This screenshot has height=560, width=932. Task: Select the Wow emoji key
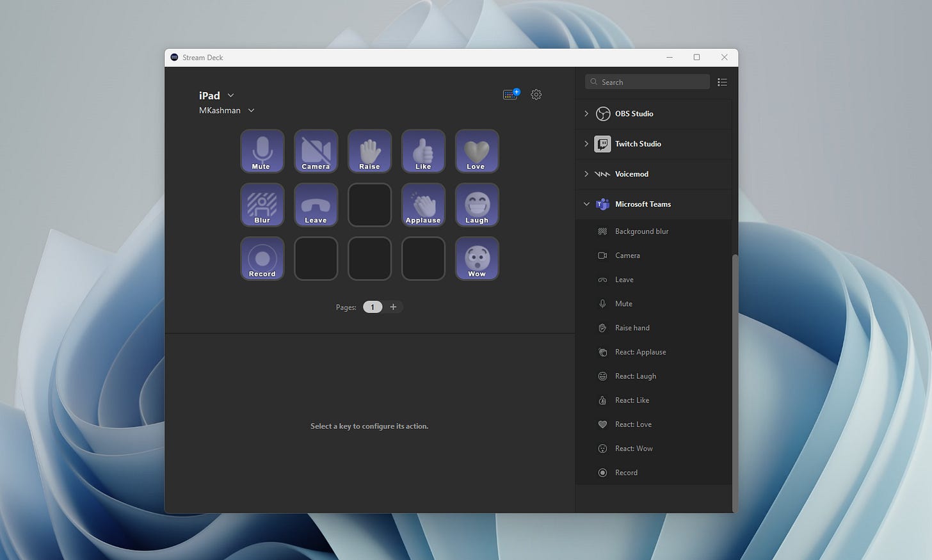tap(477, 259)
